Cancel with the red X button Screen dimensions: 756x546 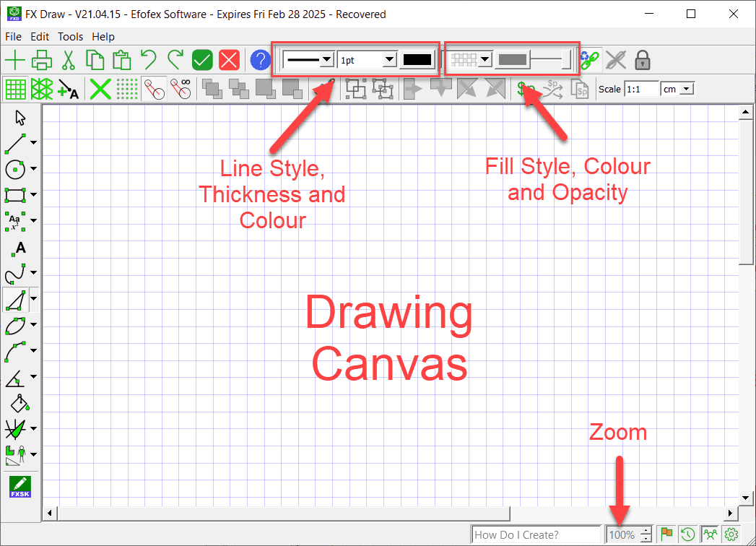tap(229, 60)
